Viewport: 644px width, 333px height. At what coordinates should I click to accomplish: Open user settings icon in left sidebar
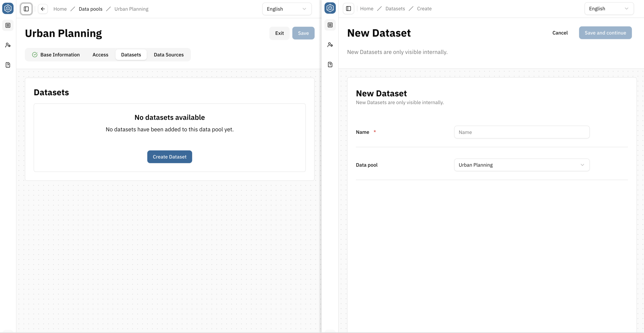tap(8, 45)
